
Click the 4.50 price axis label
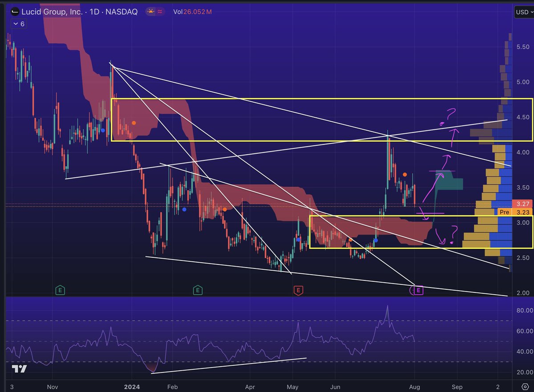523,117
